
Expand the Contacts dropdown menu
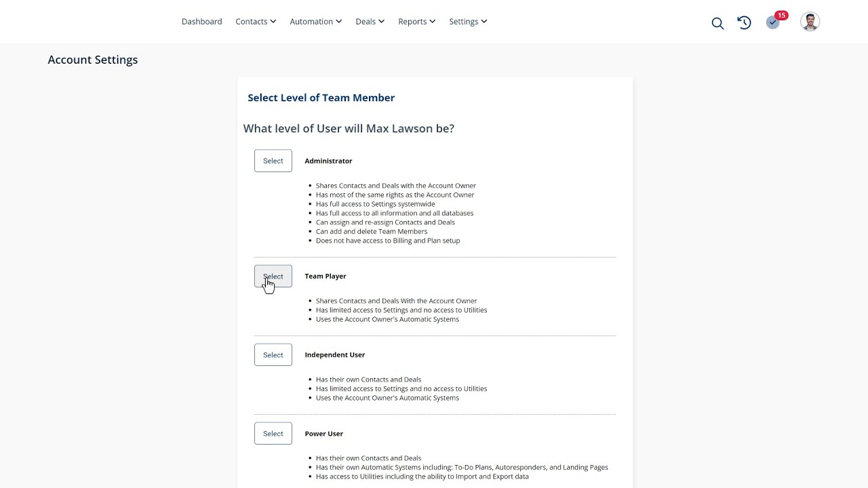pyautogui.click(x=256, y=22)
